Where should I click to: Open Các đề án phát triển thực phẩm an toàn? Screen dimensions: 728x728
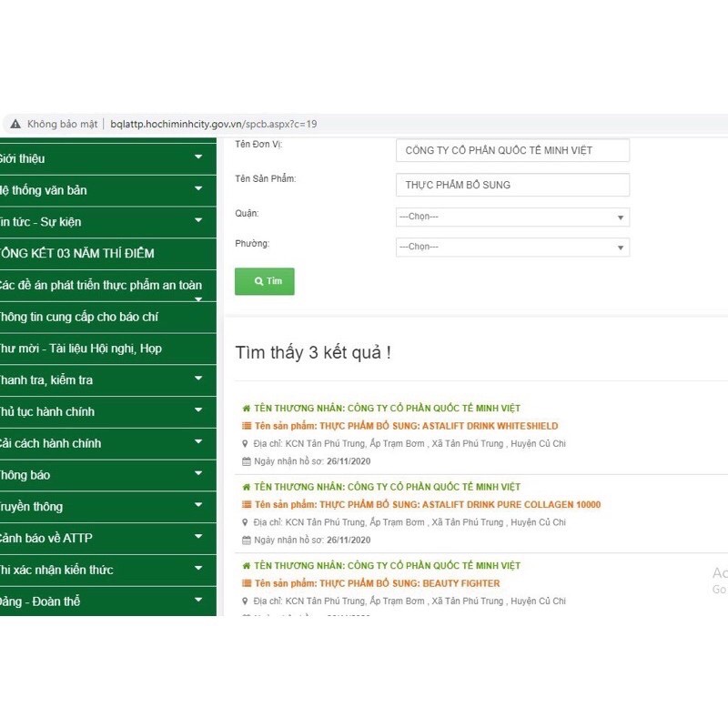pyautogui.click(x=107, y=285)
